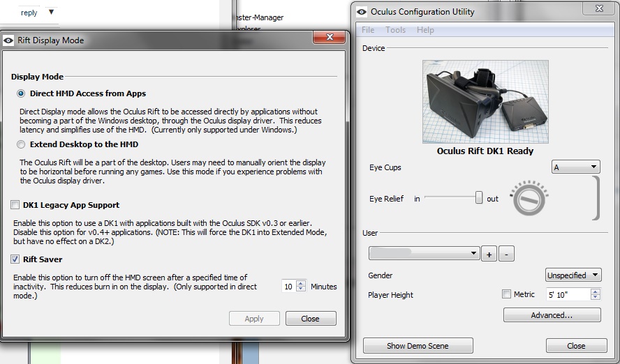The image size is (620, 364).
Task: Expand the Gender dropdown
Action: pos(573,275)
